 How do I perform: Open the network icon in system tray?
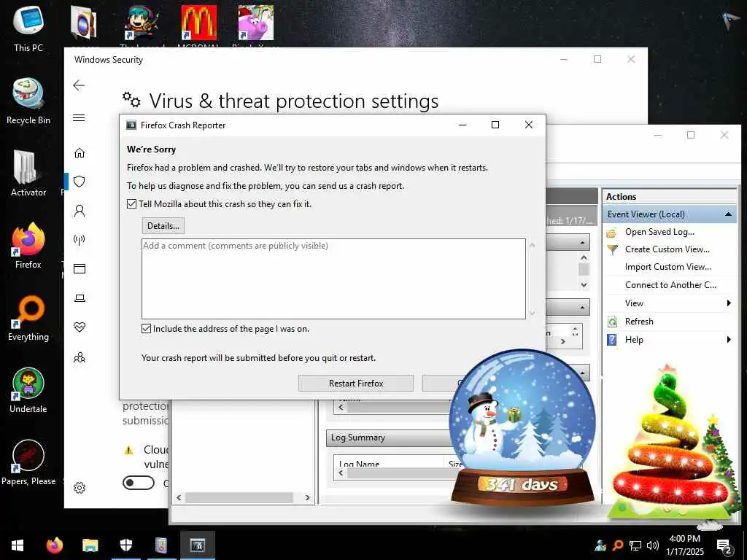[x=635, y=545]
